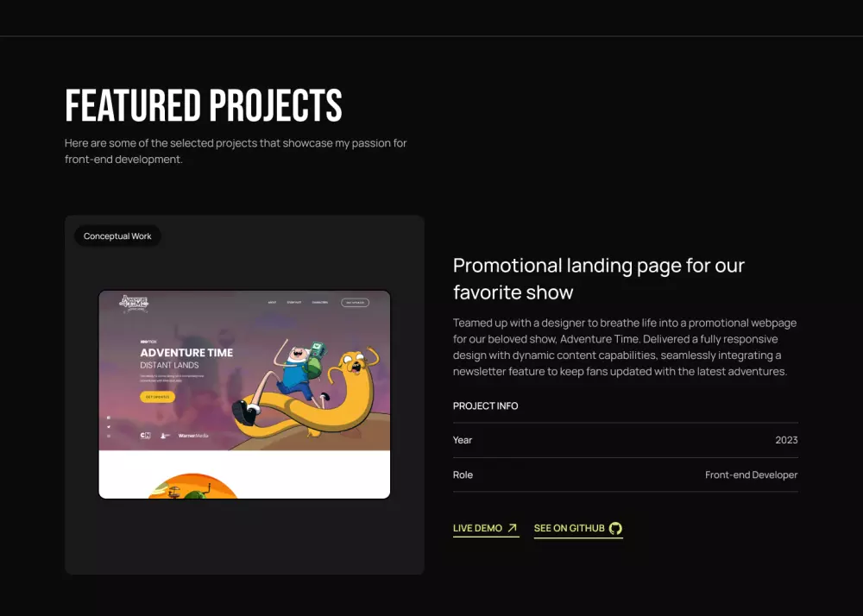The height and width of the screenshot is (616, 863).
Task: Click the WarnerMedia logo in the mockup
Action: coord(193,436)
